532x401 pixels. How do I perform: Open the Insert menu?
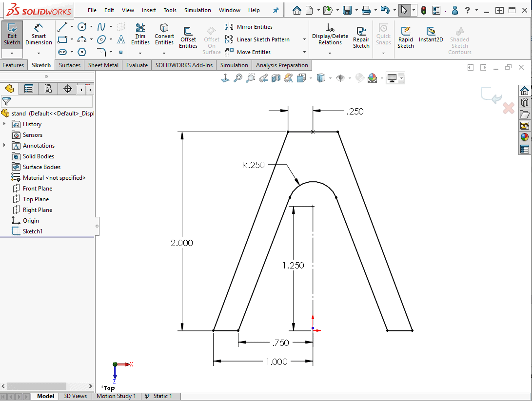149,10
